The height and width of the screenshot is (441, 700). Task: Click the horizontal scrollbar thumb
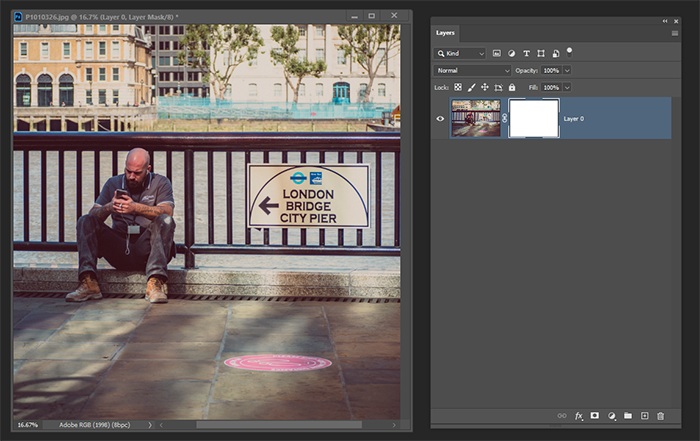pos(279,425)
